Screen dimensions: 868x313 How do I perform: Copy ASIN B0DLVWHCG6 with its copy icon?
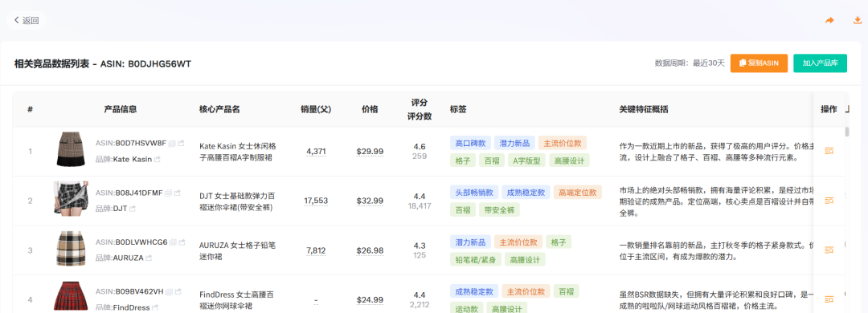tap(173, 242)
